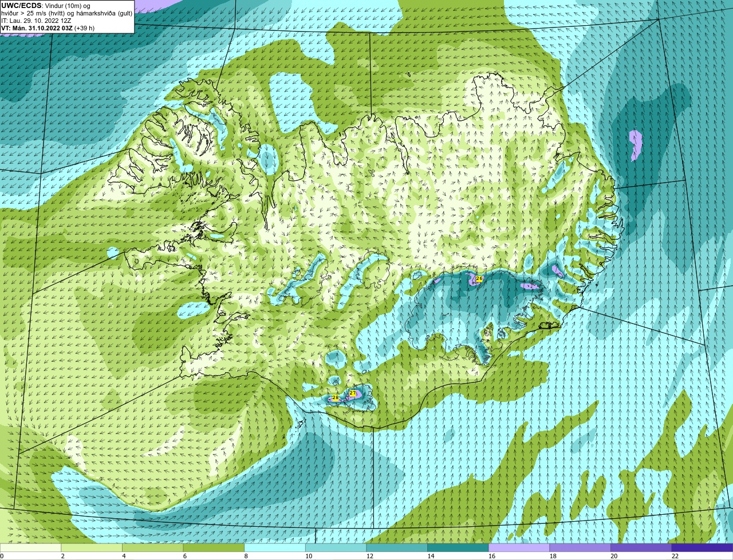Click the 'UWC/ECDS' title in info box

click(21, 5)
